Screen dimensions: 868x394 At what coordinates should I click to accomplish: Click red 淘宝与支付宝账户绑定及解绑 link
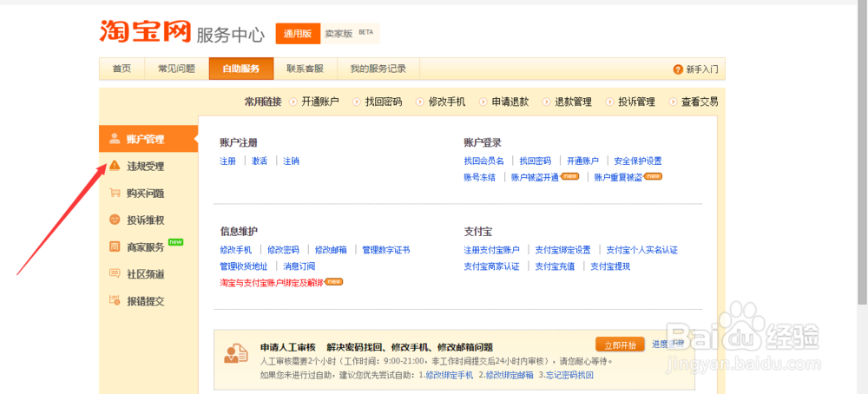click(x=271, y=282)
